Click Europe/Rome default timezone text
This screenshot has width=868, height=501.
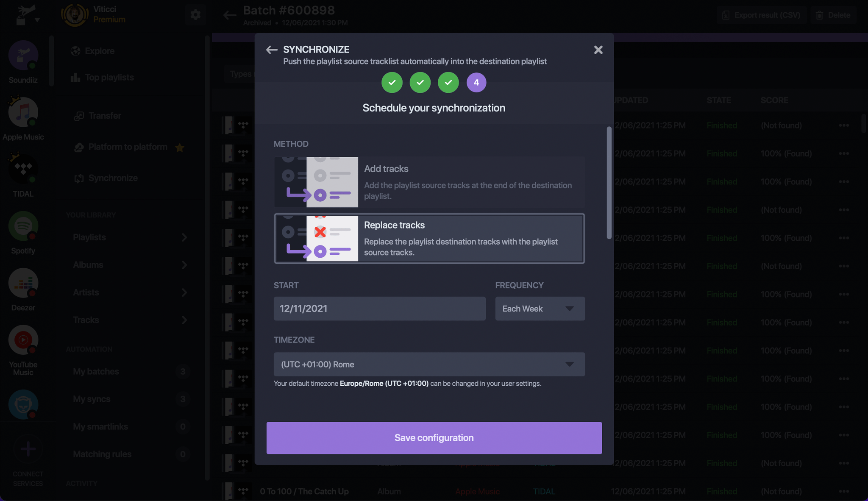(x=384, y=384)
